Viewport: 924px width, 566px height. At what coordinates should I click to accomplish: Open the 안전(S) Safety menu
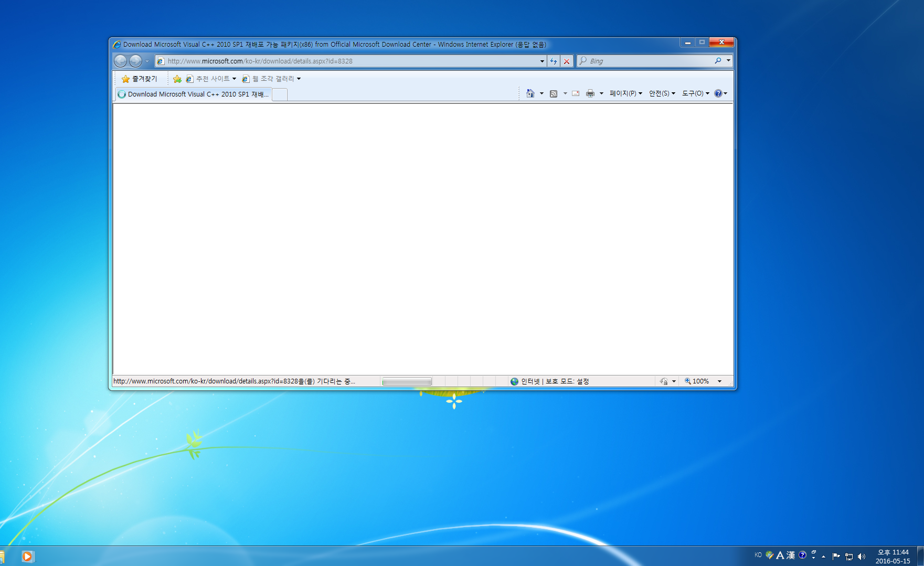click(662, 93)
